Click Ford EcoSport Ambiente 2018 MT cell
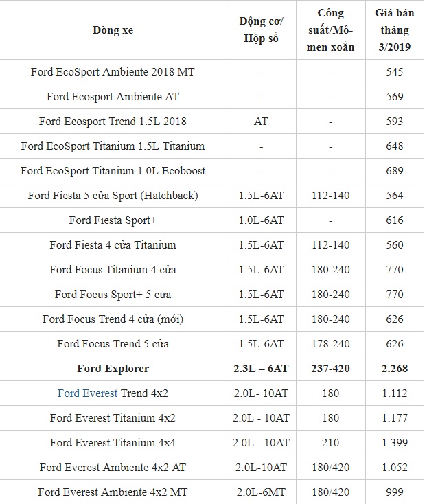Viewport: 427px width, 504px height. (113, 72)
